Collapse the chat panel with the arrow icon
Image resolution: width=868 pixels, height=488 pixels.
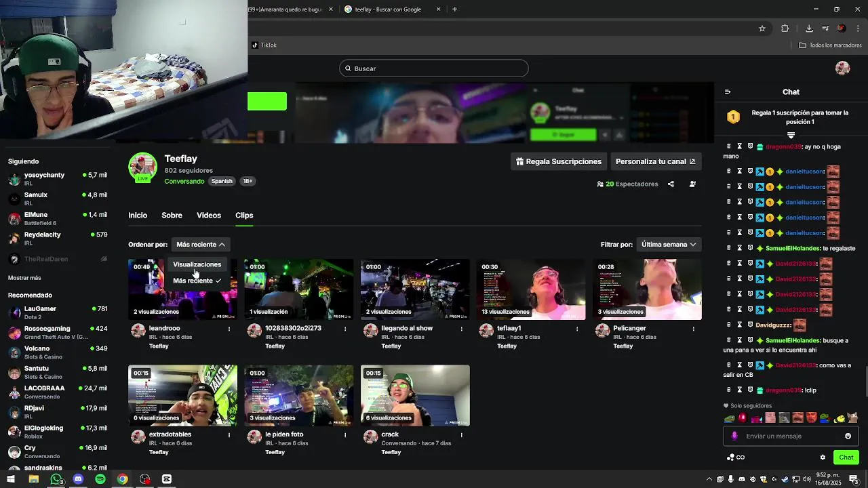[x=728, y=91]
